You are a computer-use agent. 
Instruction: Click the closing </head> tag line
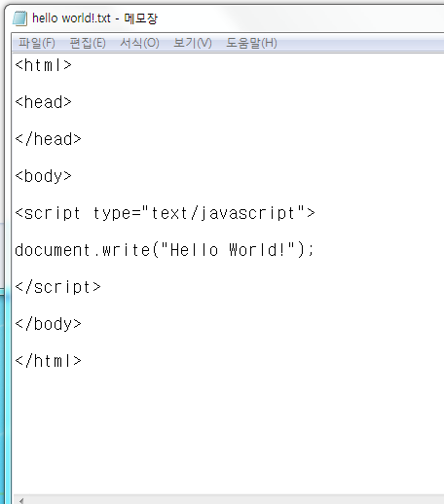48,139
